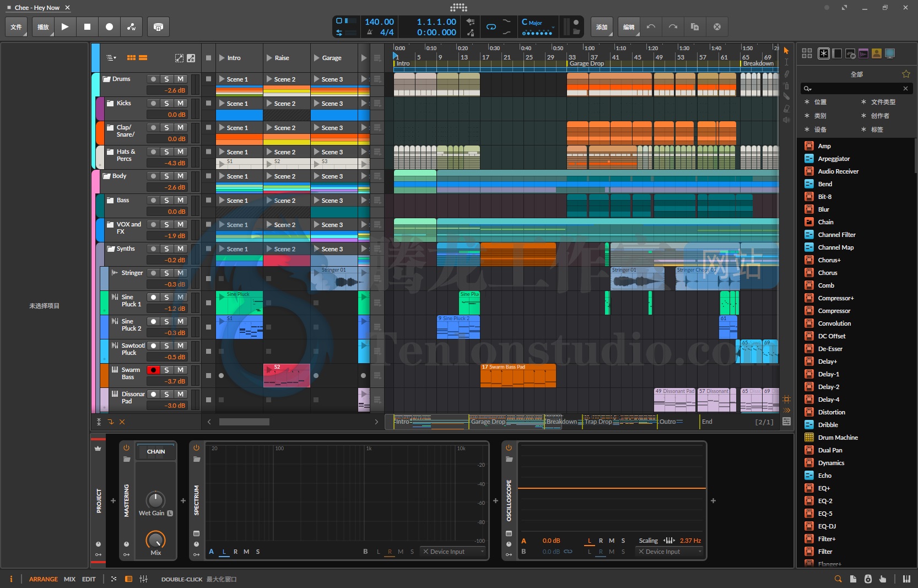
Task: Disarm record on Swarm Bass track
Action: coord(154,370)
